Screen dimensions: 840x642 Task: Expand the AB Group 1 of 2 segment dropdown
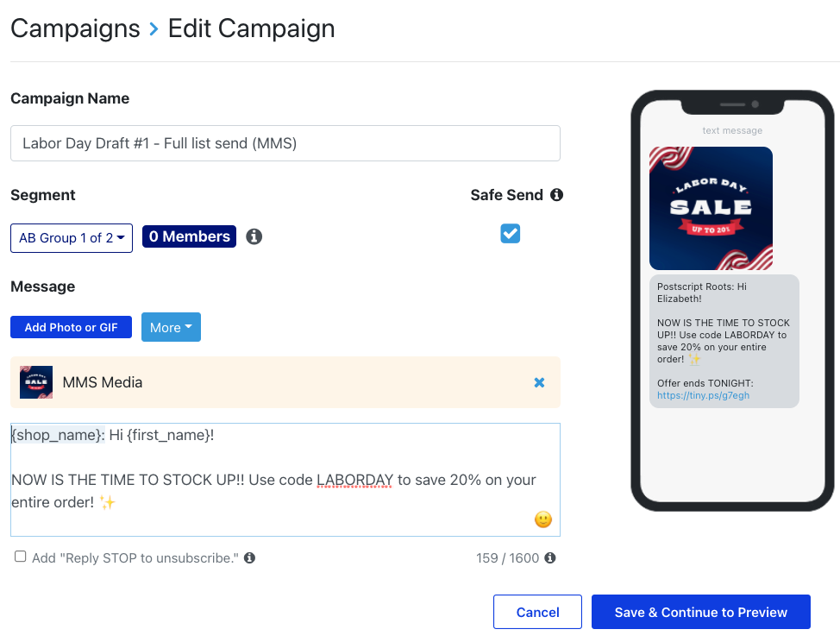click(72, 238)
